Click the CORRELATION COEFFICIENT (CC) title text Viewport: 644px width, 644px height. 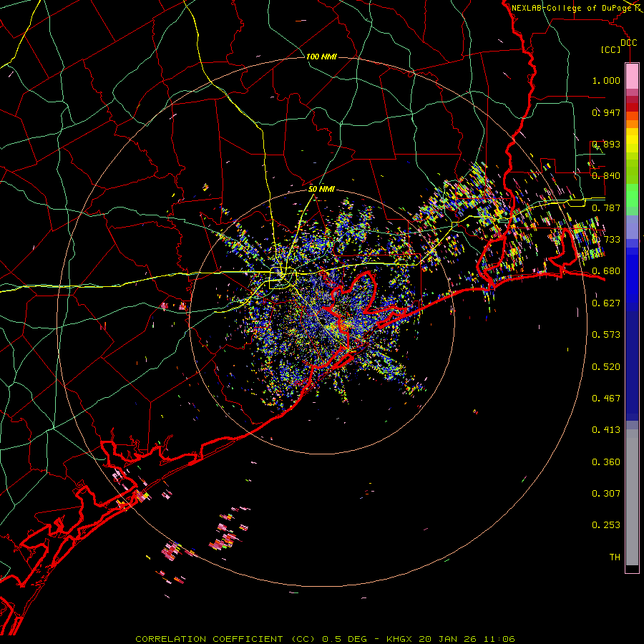[225, 639]
